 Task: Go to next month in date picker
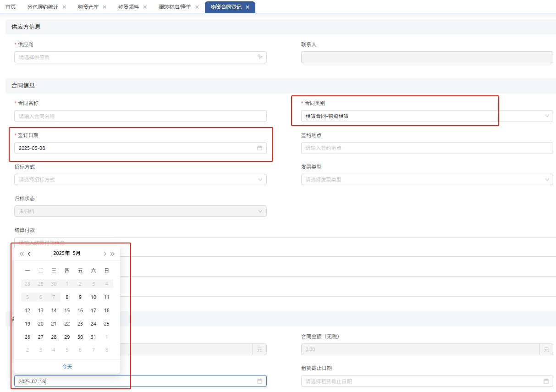pyautogui.click(x=105, y=254)
